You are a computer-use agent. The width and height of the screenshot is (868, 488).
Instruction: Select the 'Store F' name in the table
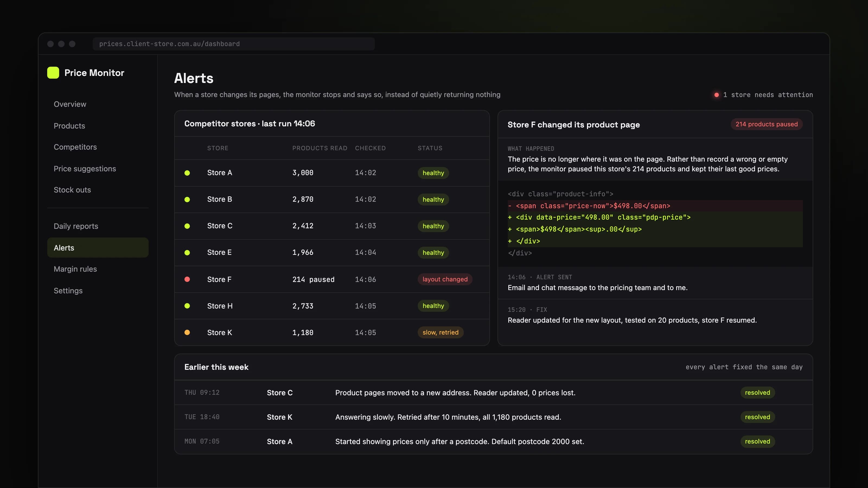pyautogui.click(x=219, y=279)
